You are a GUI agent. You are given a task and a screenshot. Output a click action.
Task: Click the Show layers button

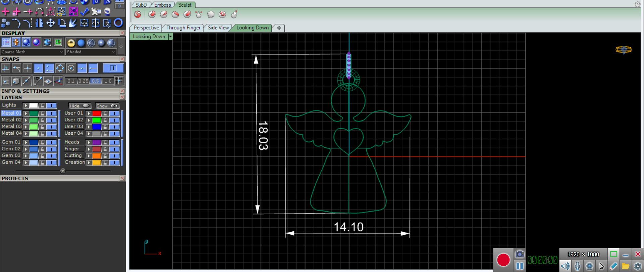(x=107, y=106)
